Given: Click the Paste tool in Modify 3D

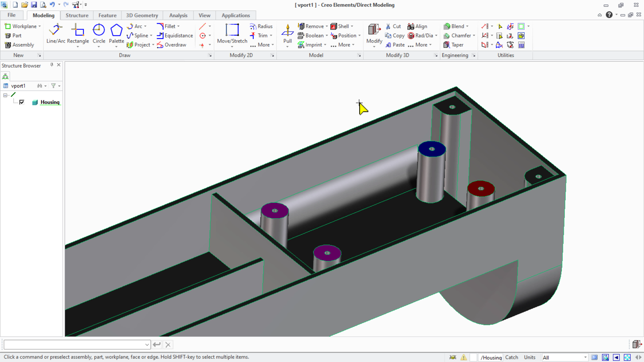Looking at the screenshot, I should click(395, 45).
